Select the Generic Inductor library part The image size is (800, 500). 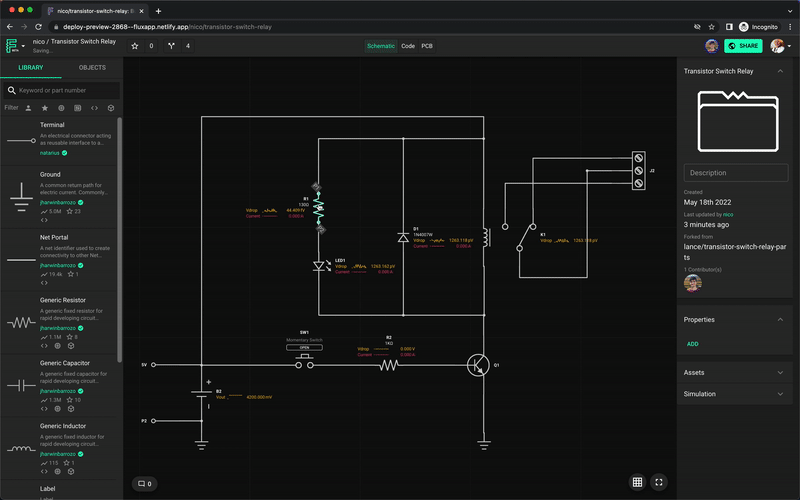coord(59,448)
